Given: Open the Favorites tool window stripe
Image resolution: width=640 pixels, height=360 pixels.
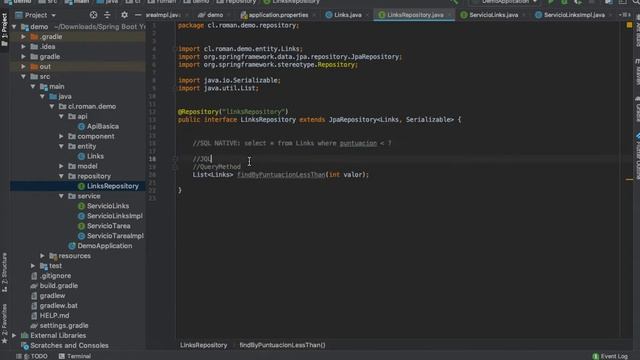Looking at the screenshot, I should pyautogui.click(x=4, y=324).
